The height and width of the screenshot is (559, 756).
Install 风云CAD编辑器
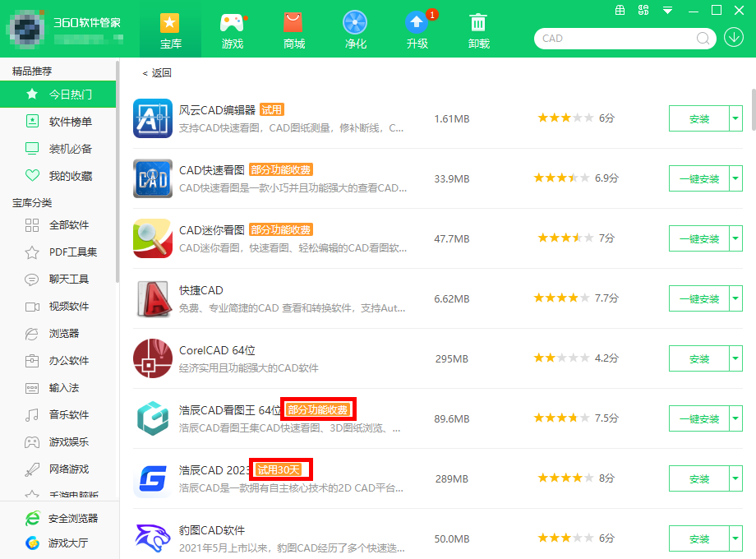[x=699, y=118]
